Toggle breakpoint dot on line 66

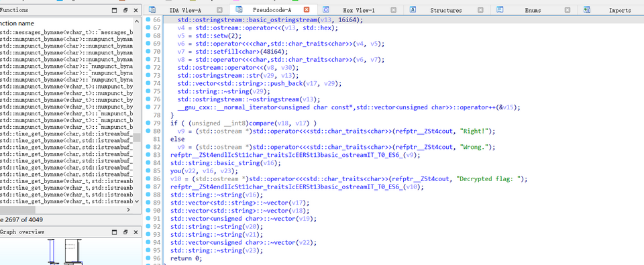(148, 19)
